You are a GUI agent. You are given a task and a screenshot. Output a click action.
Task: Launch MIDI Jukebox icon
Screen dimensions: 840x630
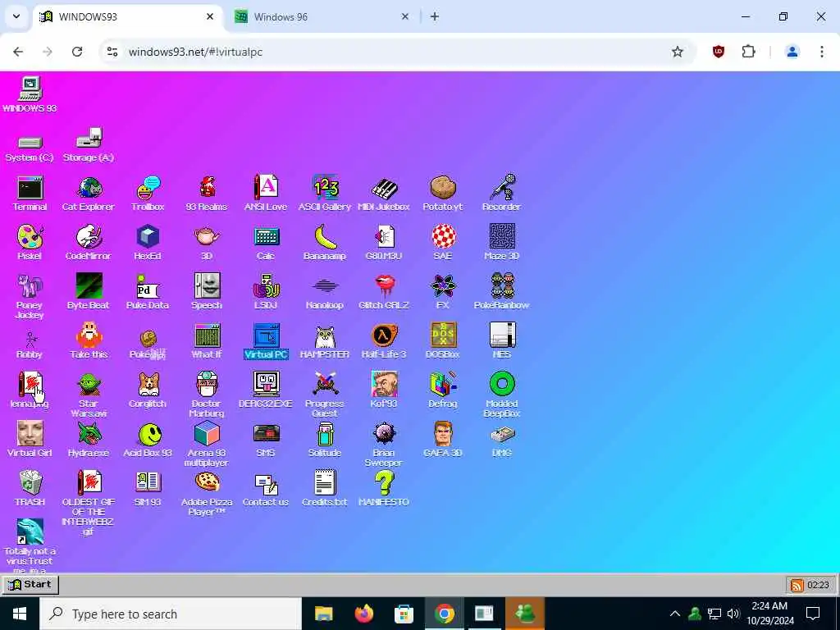[384, 193]
